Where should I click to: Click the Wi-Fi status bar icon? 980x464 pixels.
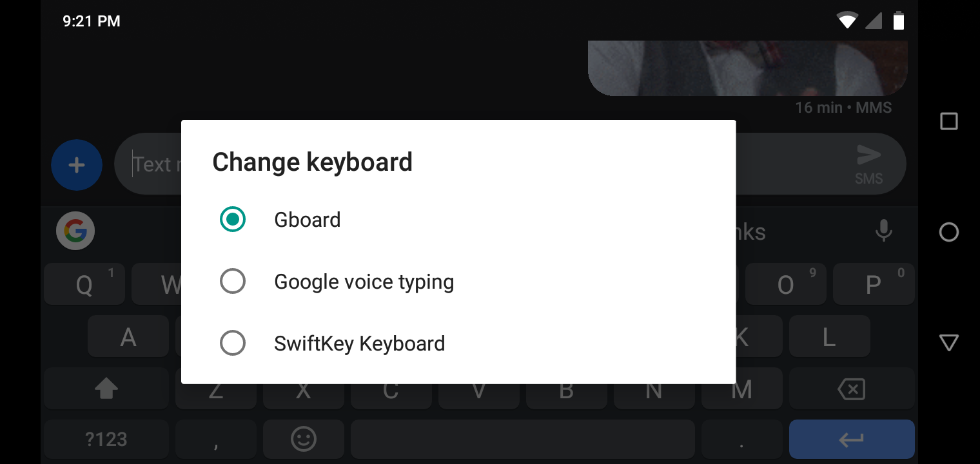[x=847, y=21]
